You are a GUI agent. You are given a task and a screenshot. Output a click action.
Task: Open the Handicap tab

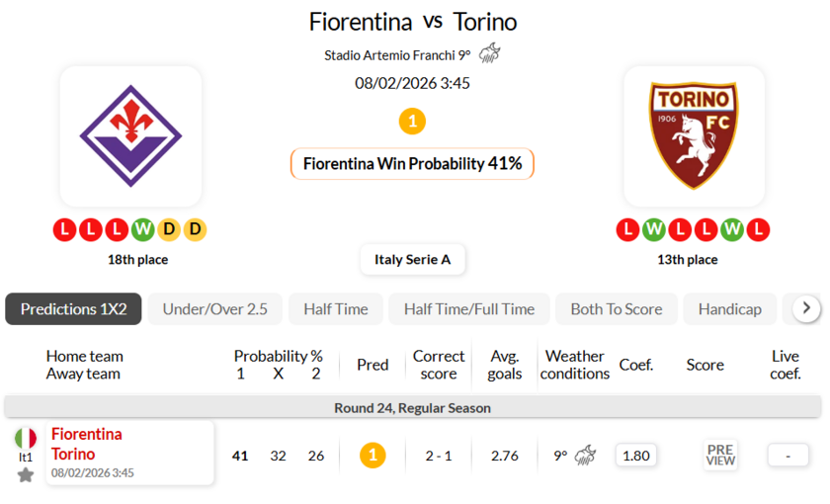point(729,309)
